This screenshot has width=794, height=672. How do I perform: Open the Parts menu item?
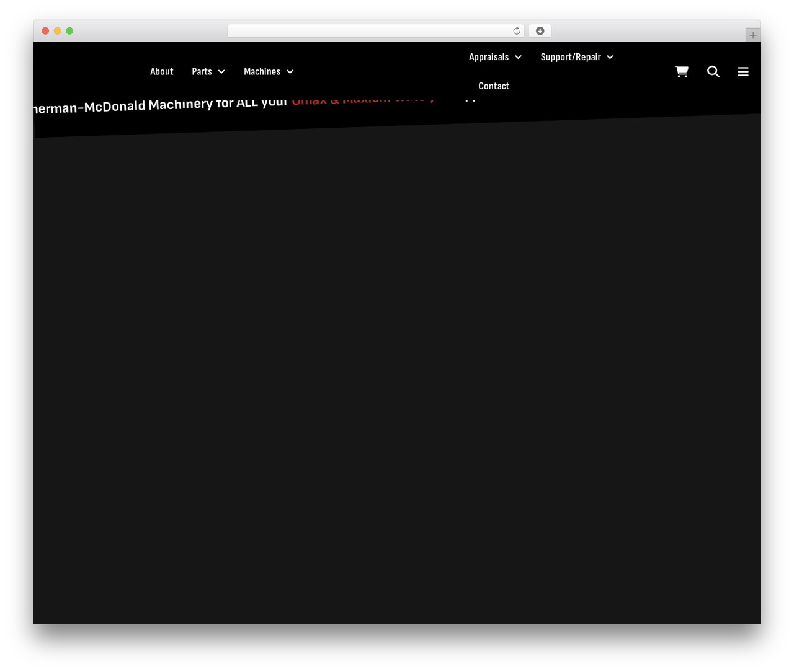tap(202, 72)
